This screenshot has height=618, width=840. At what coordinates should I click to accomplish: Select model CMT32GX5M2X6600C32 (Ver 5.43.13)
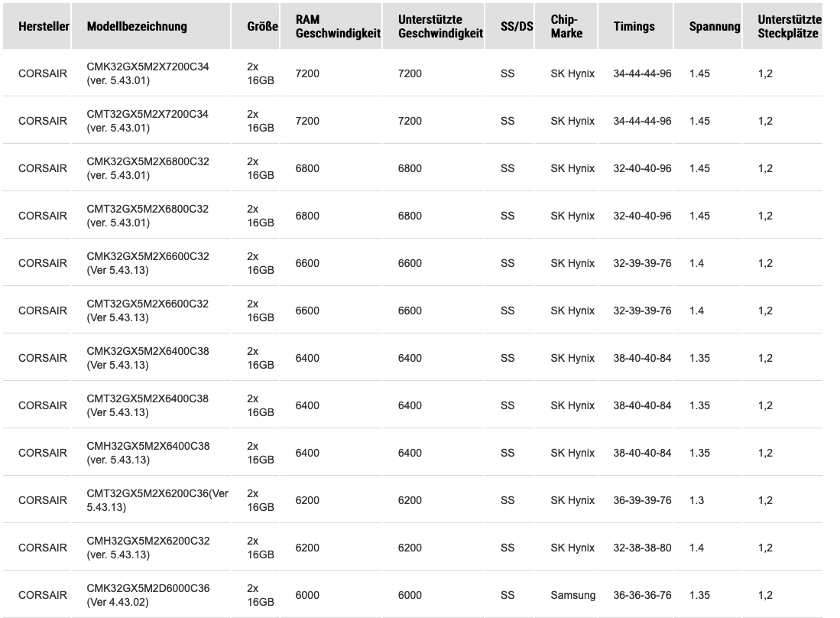click(x=148, y=311)
